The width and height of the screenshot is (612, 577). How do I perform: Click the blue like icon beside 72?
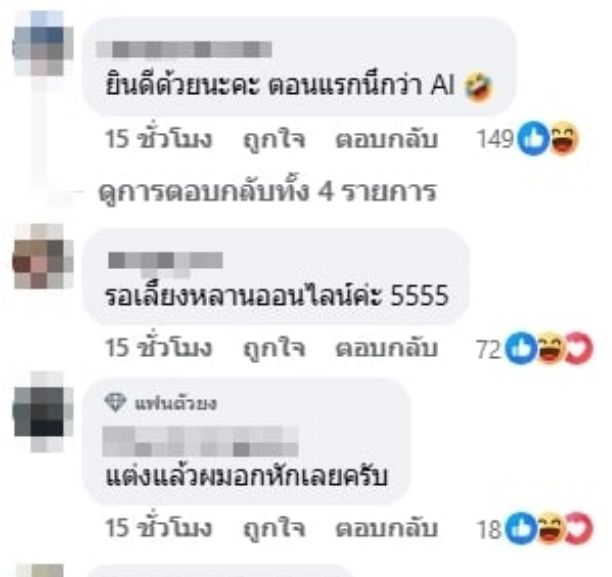[521, 348]
